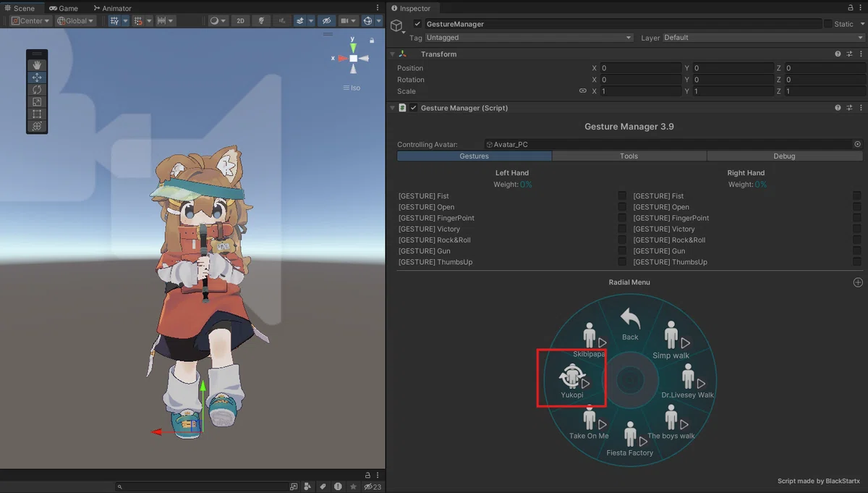
Task: Enable left hand Fist gesture checkbox
Action: [622, 195]
